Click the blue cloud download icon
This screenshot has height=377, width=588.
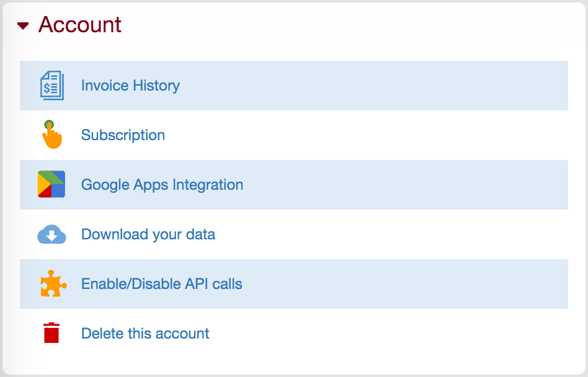point(51,234)
